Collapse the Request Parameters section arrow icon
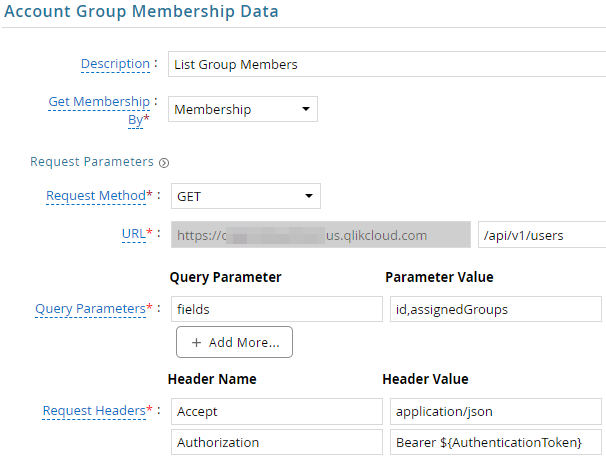 tap(164, 163)
